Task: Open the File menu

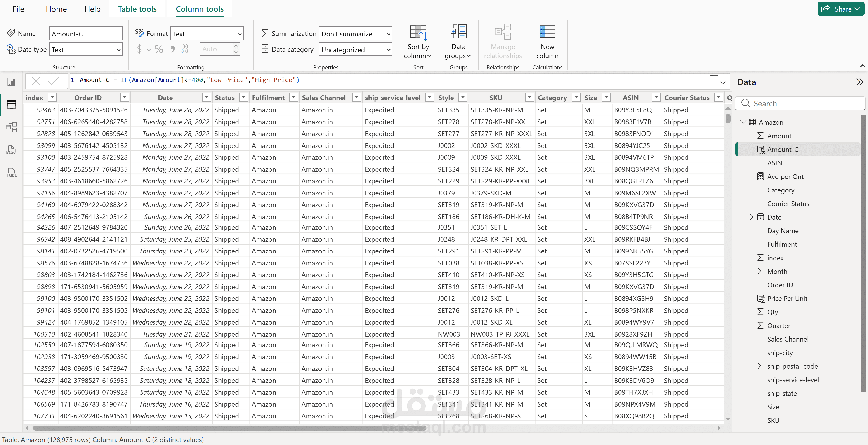Action: [x=18, y=9]
